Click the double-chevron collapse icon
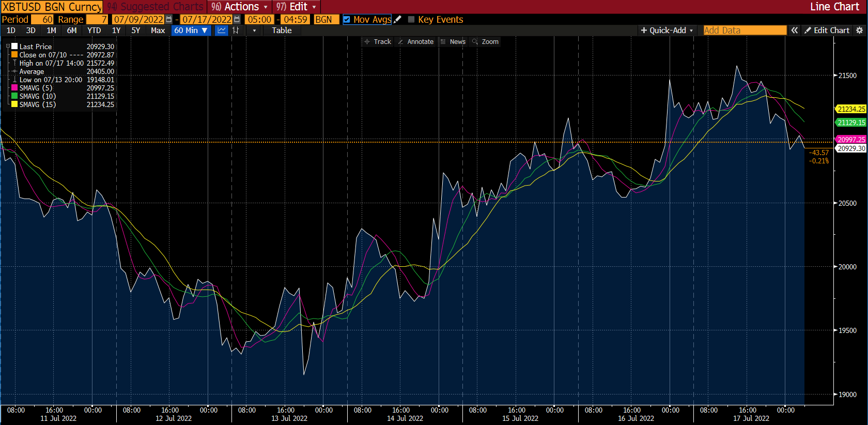This screenshot has width=868, height=425. tap(794, 31)
